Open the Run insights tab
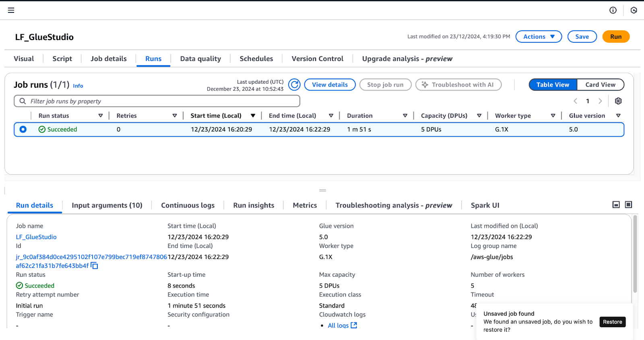The height and width of the screenshot is (340, 644). (254, 205)
